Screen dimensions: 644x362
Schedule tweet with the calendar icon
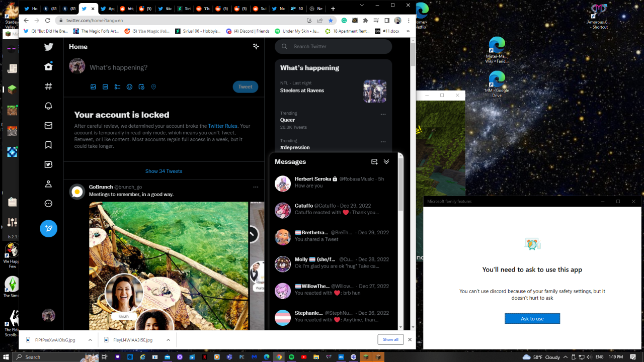click(141, 87)
